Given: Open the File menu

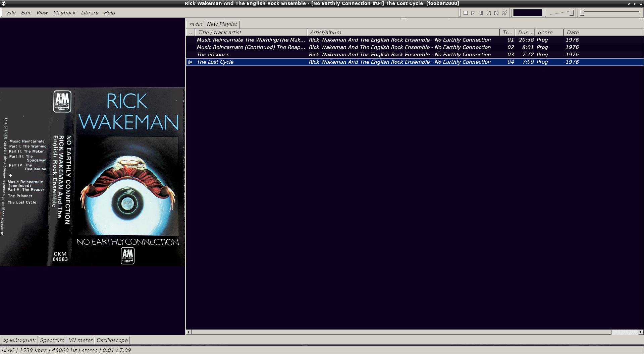Looking at the screenshot, I should click(x=11, y=13).
